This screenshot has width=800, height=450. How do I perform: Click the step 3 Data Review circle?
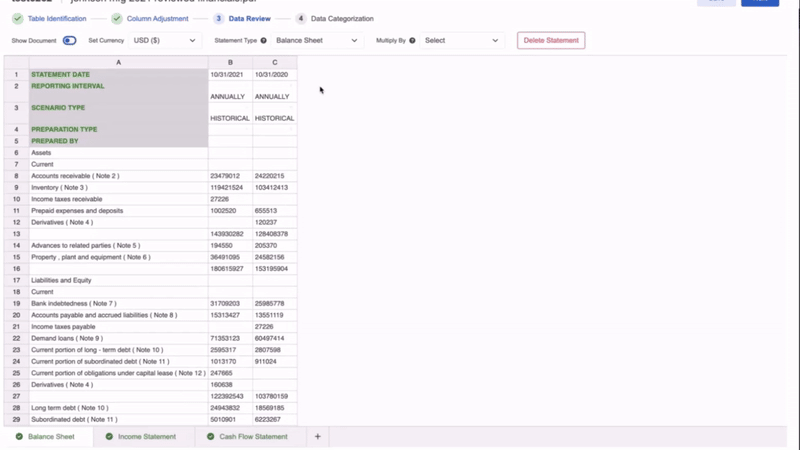coord(218,18)
